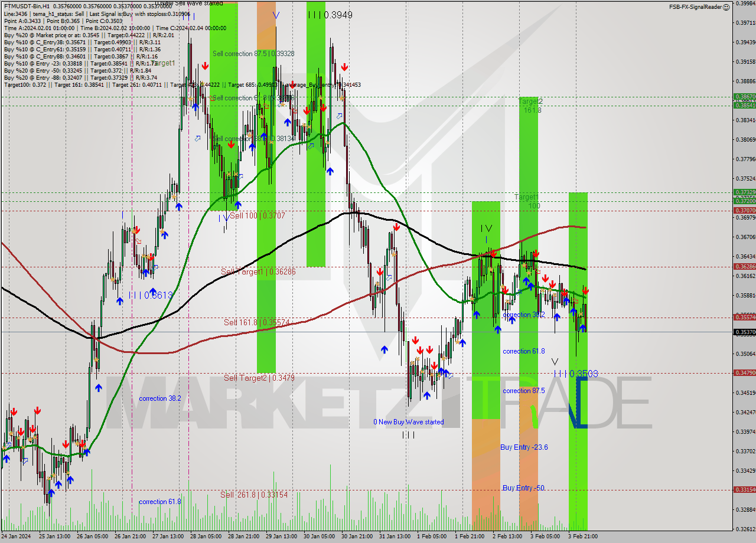756x543 pixels.
Task: Click the green 0.38670 price tag
Action: 744,96
